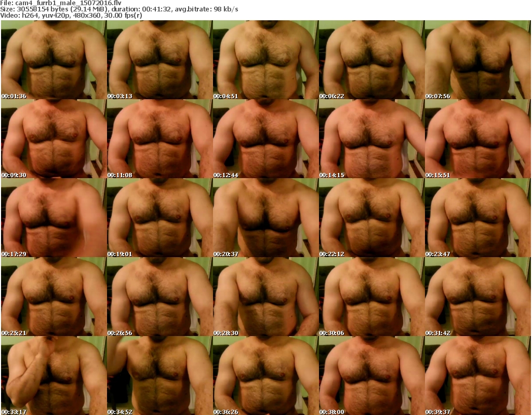Select the thumbnail stamped 00:01:36

[54, 59]
